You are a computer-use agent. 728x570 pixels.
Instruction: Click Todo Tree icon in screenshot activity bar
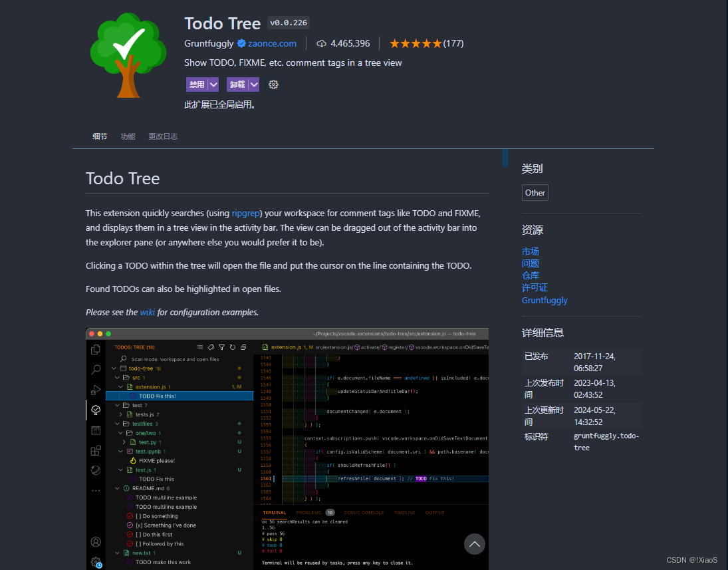point(96,410)
